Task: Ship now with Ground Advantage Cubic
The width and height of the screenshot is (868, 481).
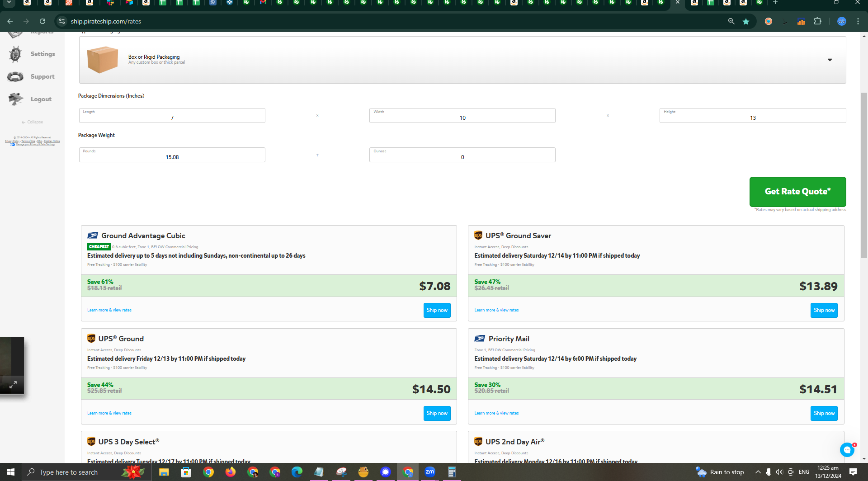Action: point(437,310)
